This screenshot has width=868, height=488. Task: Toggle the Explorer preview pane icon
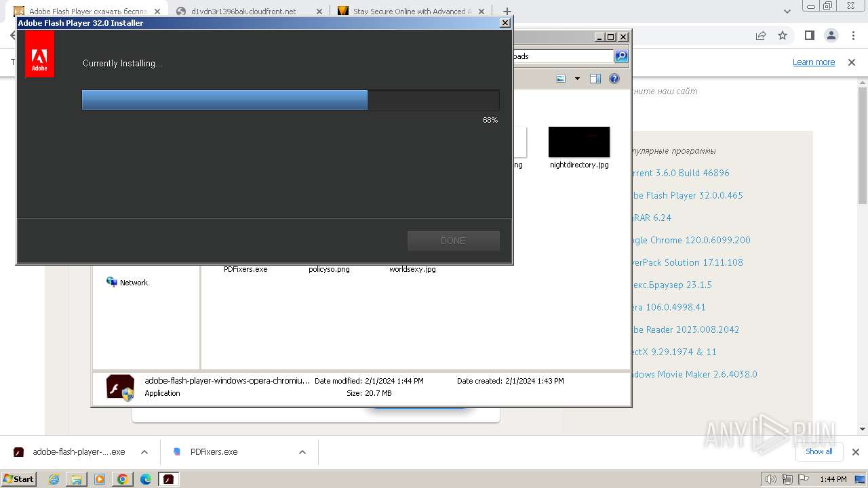tap(595, 79)
